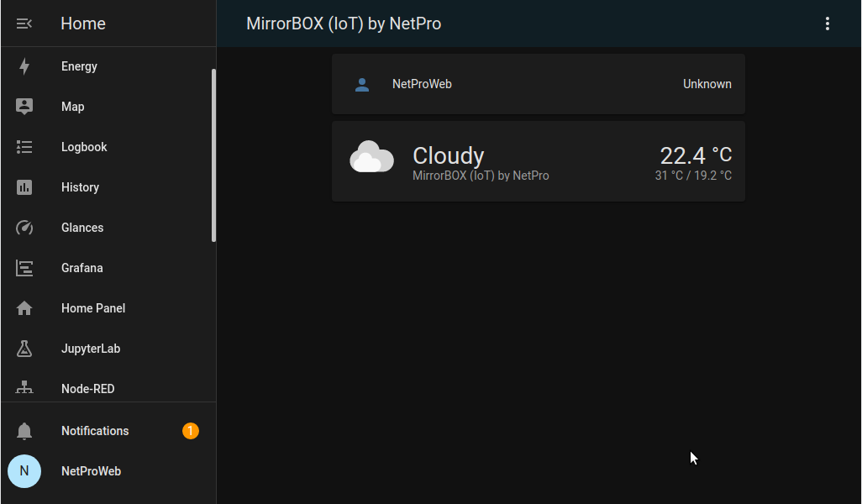Click the person icon beside NetProWeb

[362, 85]
